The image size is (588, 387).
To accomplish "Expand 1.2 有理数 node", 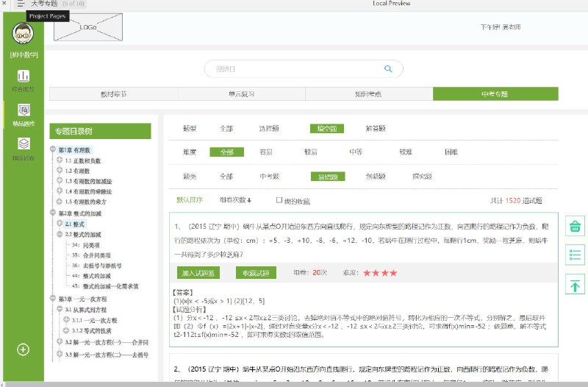I will (x=60, y=170).
